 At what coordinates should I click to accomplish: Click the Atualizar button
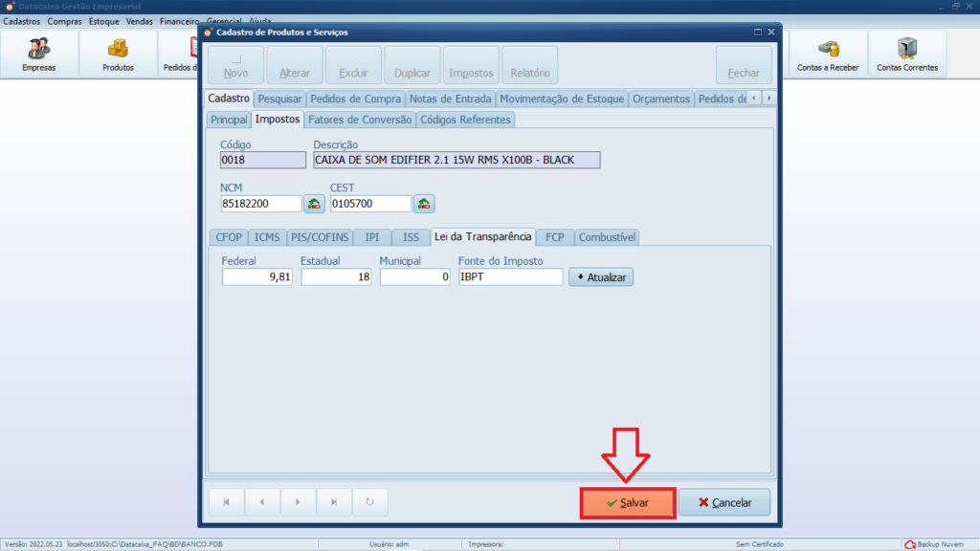tap(601, 277)
